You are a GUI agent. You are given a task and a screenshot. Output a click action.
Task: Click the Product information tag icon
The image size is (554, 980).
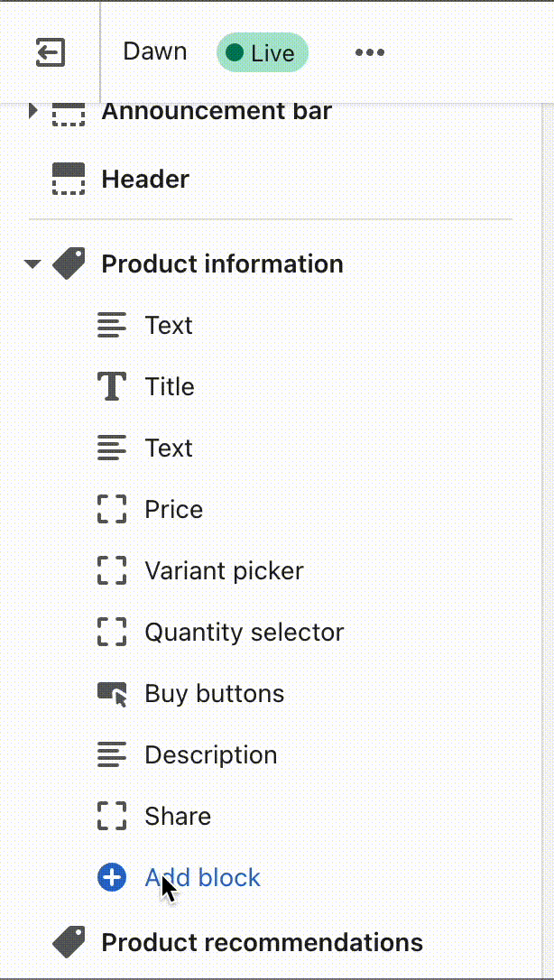(69, 263)
